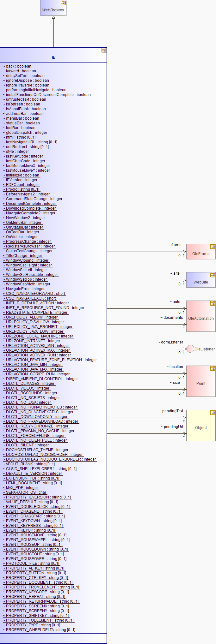The image size is (216, 644).
Task: Select attribute '~ PROPERTY_FROMELEMENT : string [0..1]'
Action: [41, 587]
